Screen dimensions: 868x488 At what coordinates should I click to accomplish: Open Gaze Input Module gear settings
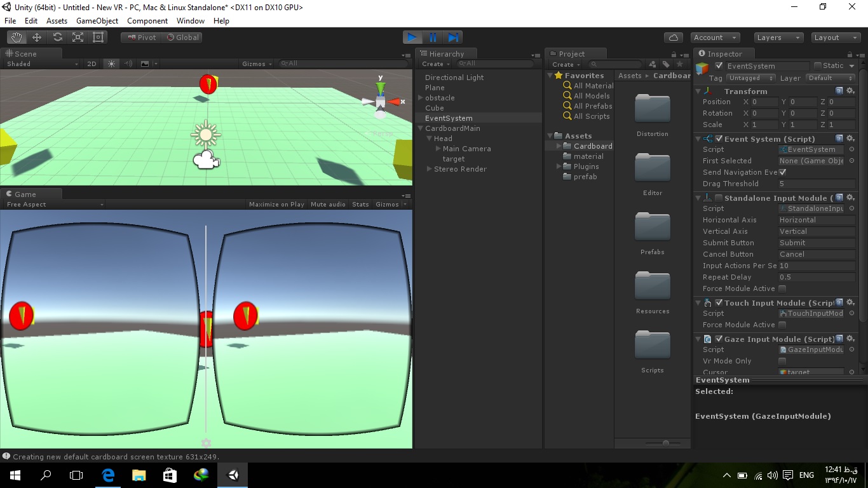pos(850,339)
